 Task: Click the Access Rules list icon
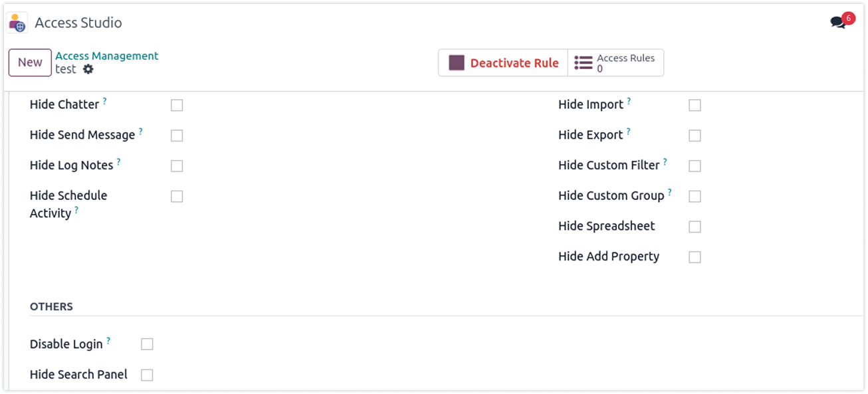click(584, 63)
